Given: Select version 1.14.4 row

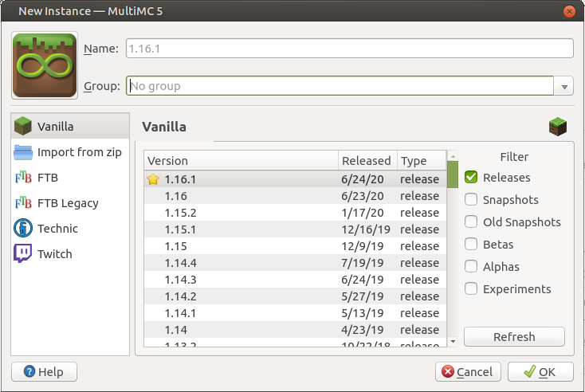Looking at the screenshot, I should pyautogui.click(x=295, y=263).
